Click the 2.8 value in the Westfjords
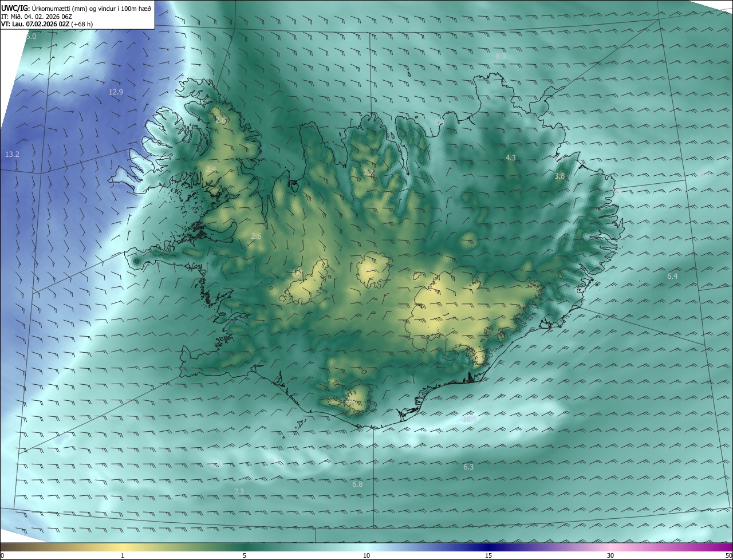This screenshot has width=733, height=560. click(221, 120)
